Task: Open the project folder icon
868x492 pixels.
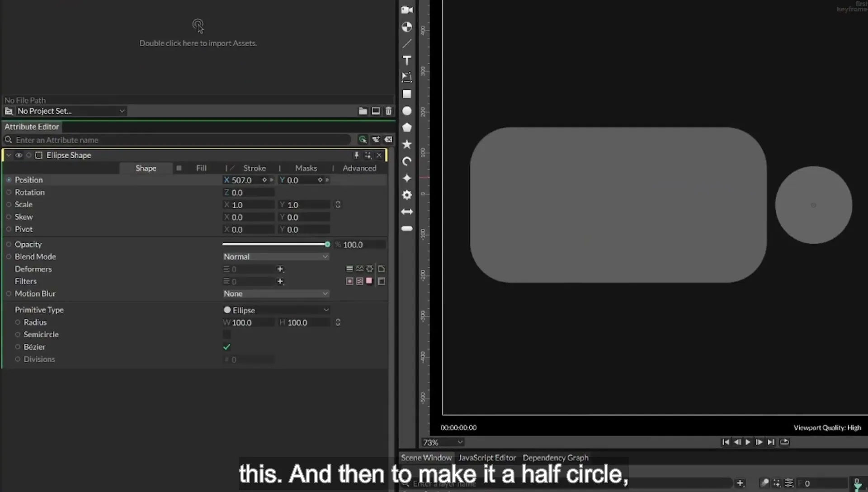Action: point(363,111)
